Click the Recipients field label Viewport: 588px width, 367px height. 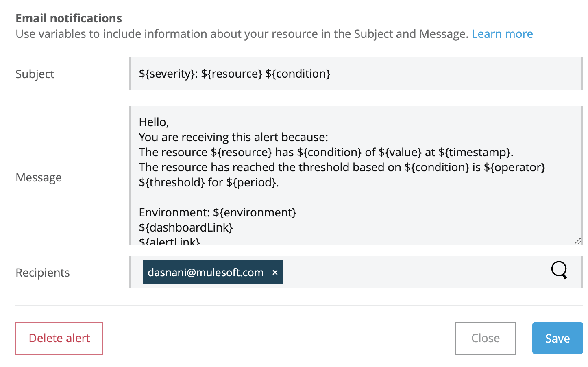43,273
